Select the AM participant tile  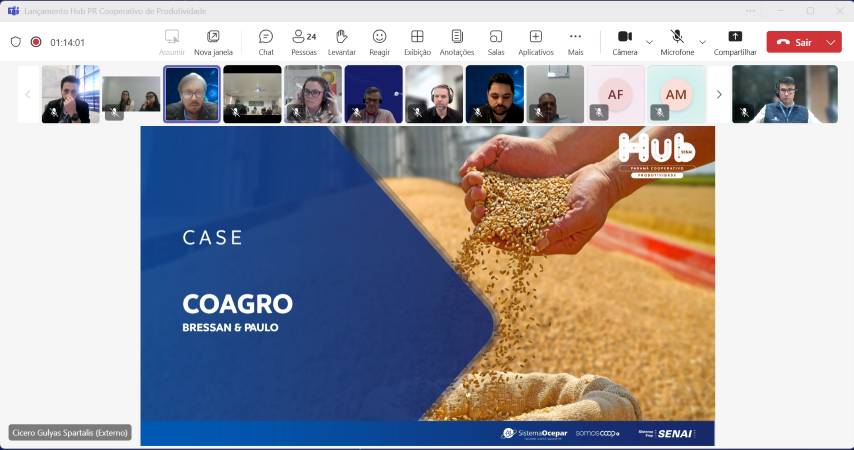676,94
